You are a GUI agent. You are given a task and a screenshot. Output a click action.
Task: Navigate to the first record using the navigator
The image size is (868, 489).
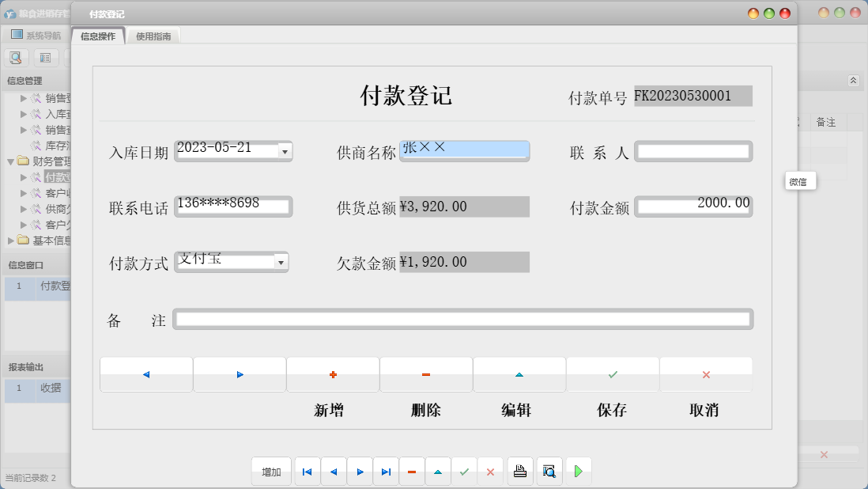tap(307, 471)
